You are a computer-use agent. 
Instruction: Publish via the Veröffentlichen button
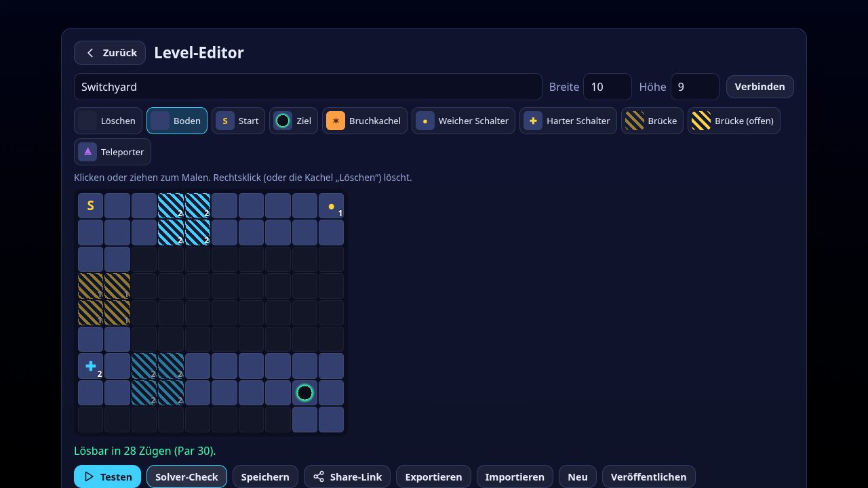tap(649, 477)
